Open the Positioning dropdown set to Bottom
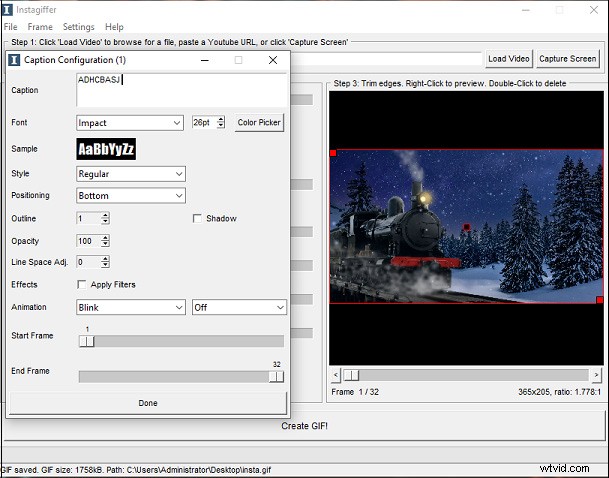This screenshot has width=609, height=478. pos(130,196)
